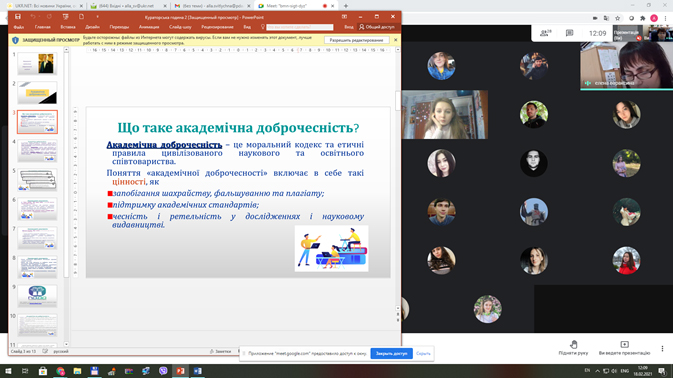
Task: Switch to the Дизайн ribbon tab
Action: (92, 27)
